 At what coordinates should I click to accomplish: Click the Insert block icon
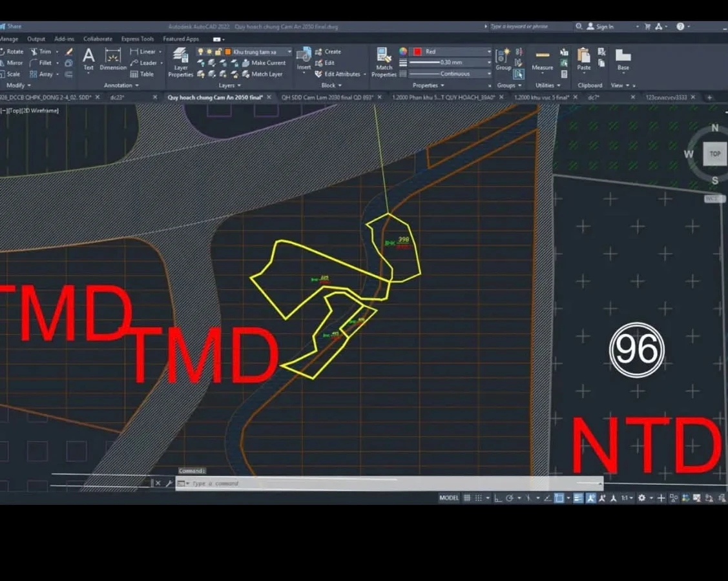(x=304, y=59)
